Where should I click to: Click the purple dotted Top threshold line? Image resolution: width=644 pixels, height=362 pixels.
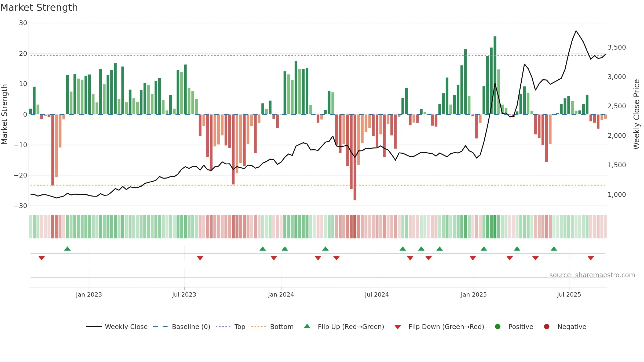(318, 55)
